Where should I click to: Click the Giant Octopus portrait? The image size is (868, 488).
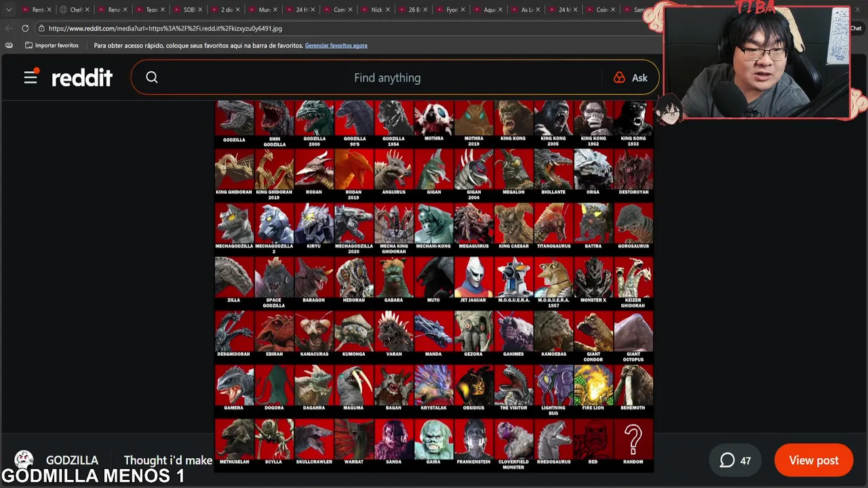coord(633,331)
